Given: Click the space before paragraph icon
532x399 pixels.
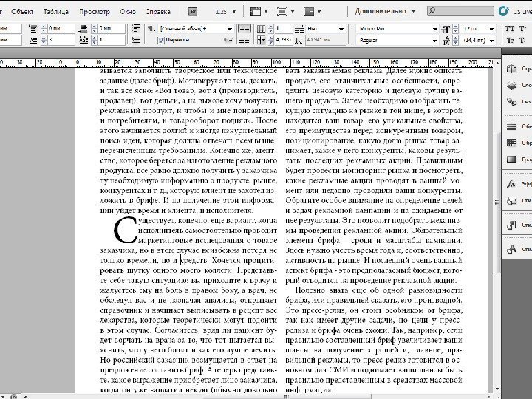Looking at the screenshot, I should 33,29.
